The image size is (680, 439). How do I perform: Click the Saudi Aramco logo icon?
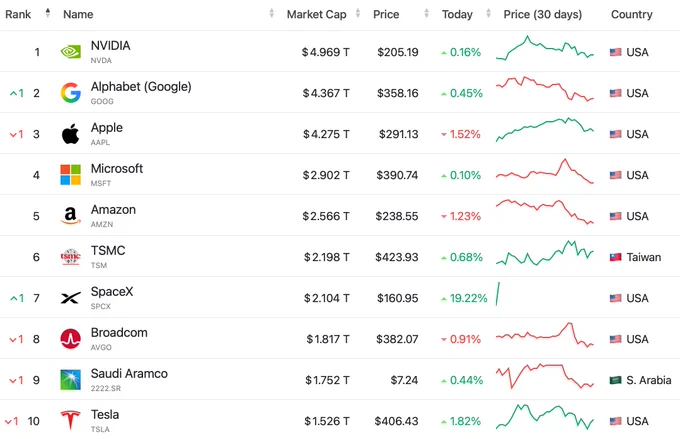70,380
